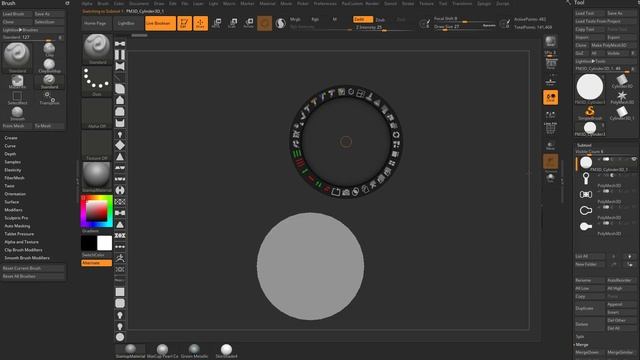640x360 pixels.
Task: Select the PM3D_Cylinder3D_1 subtool thumbnail
Action: point(586,162)
